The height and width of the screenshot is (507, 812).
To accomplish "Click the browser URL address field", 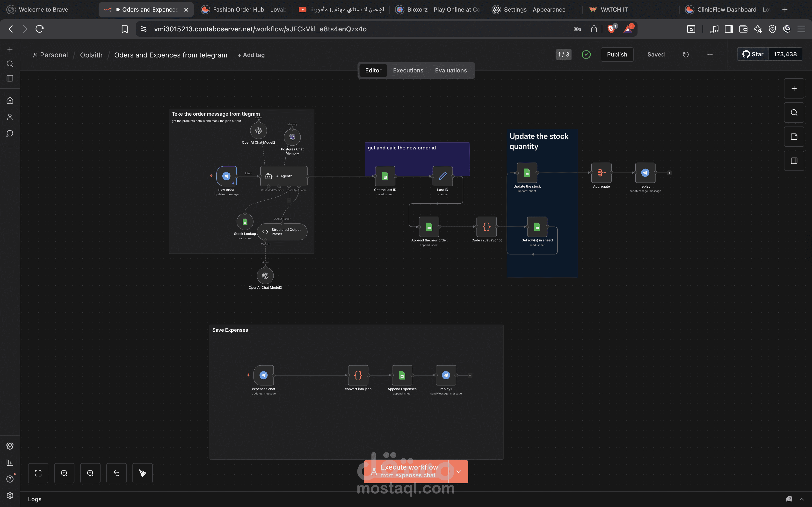I will [x=260, y=29].
